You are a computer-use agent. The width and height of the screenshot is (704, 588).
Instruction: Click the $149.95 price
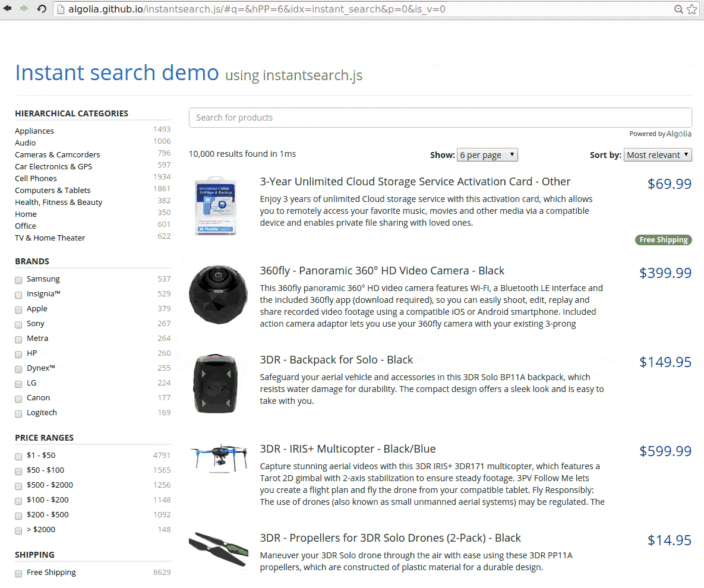[x=665, y=362]
